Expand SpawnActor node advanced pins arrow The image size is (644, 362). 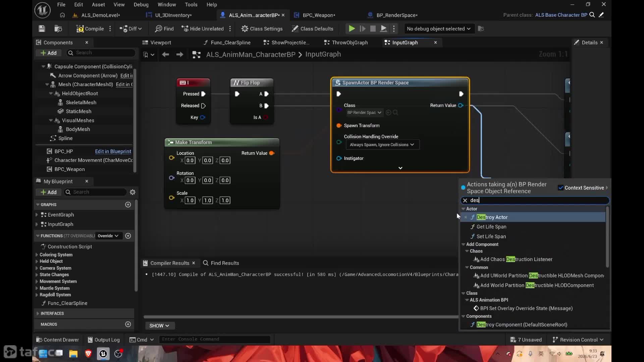tap(400, 168)
